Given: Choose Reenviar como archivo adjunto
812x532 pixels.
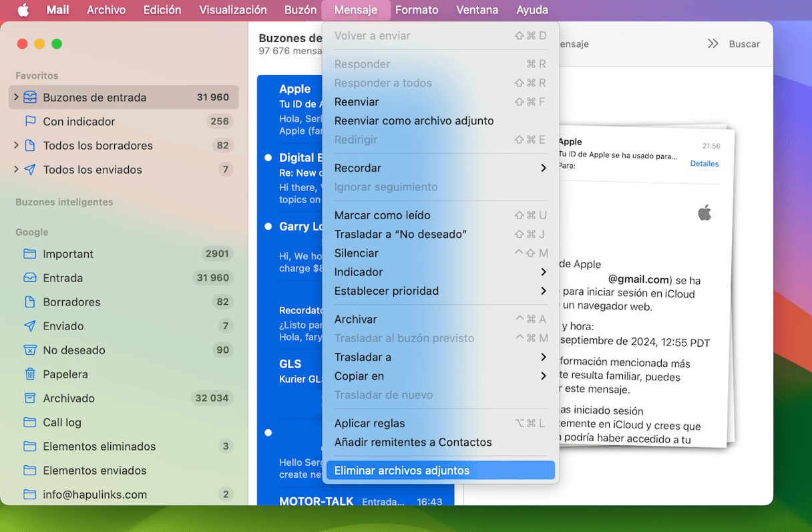Looking at the screenshot, I should [x=441, y=121].
